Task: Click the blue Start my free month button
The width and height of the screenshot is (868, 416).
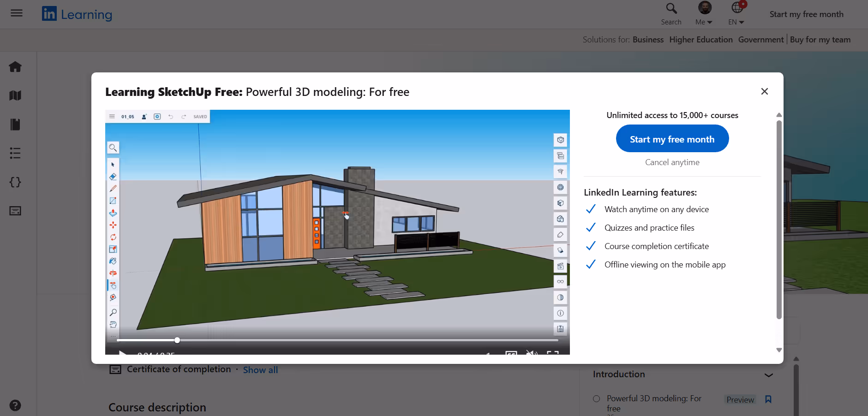Action: point(672,139)
